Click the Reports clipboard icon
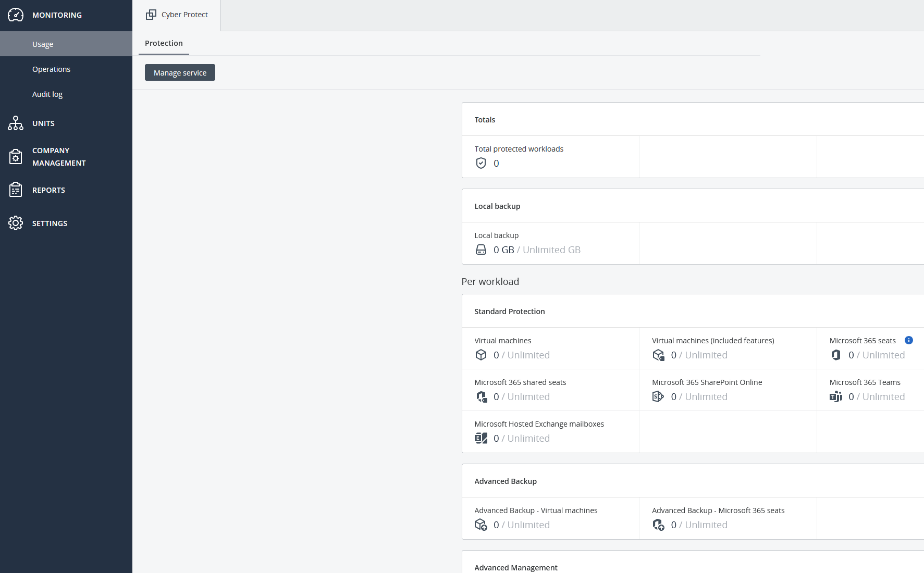This screenshot has width=924, height=573. [x=16, y=190]
